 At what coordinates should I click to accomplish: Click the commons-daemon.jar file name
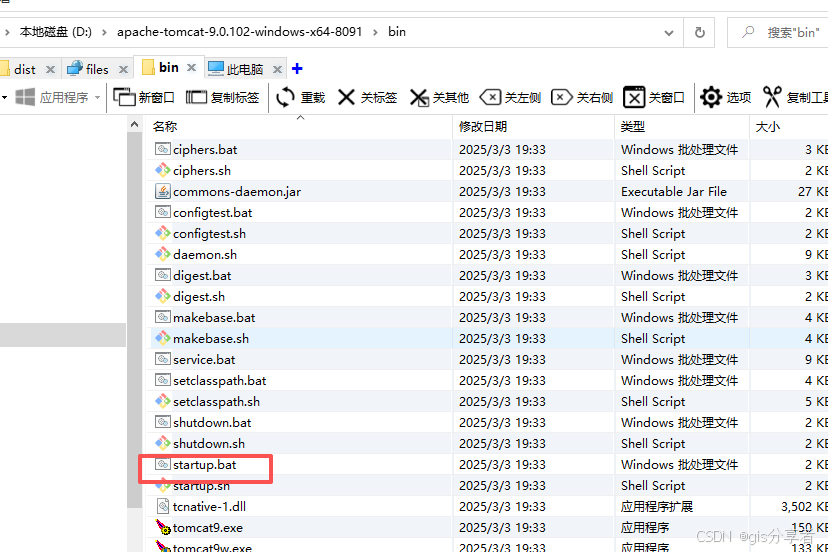(237, 192)
